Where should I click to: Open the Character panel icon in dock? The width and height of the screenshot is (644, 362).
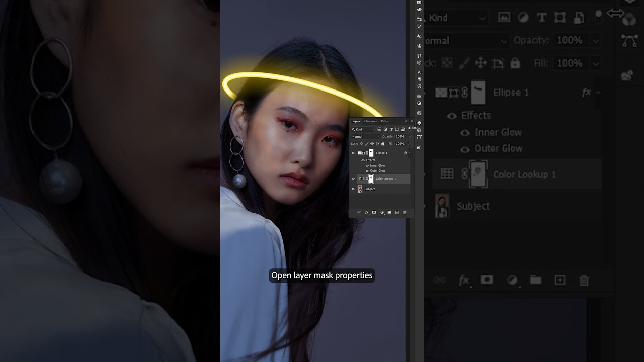pyautogui.click(x=419, y=73)
